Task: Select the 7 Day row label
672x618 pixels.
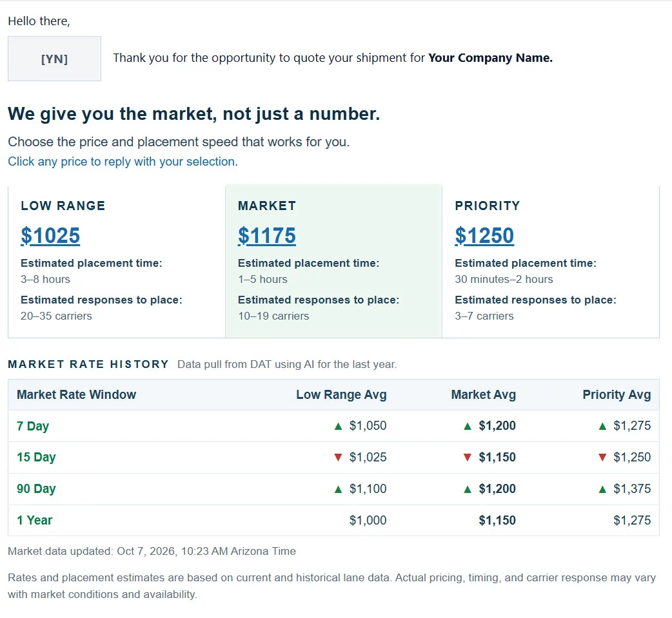Action: point(33,426)
